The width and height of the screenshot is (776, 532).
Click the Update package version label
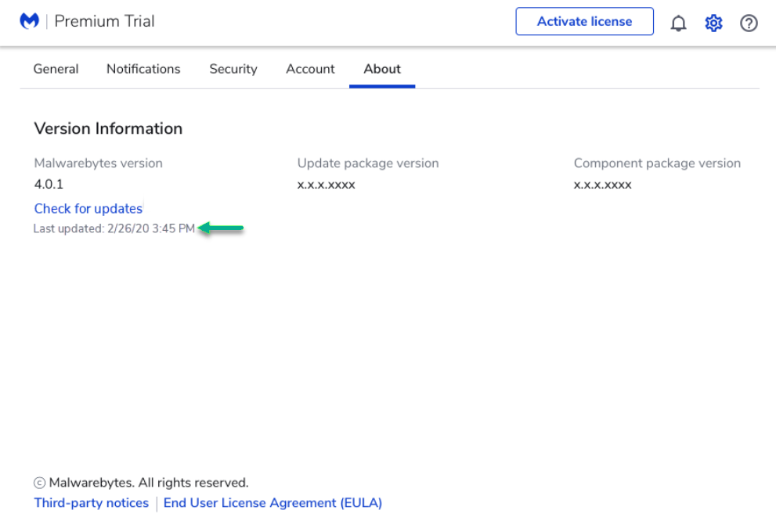368,164
